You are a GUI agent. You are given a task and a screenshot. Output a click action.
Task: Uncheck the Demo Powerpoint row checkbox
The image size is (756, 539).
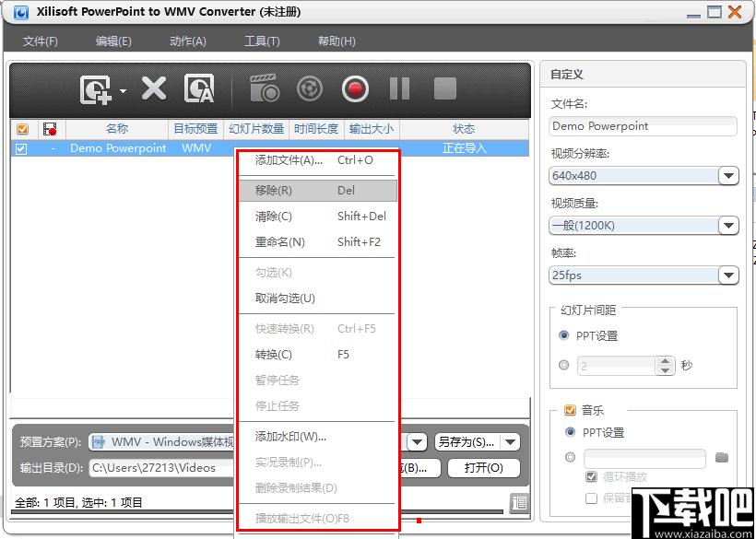tap(20, 147)
